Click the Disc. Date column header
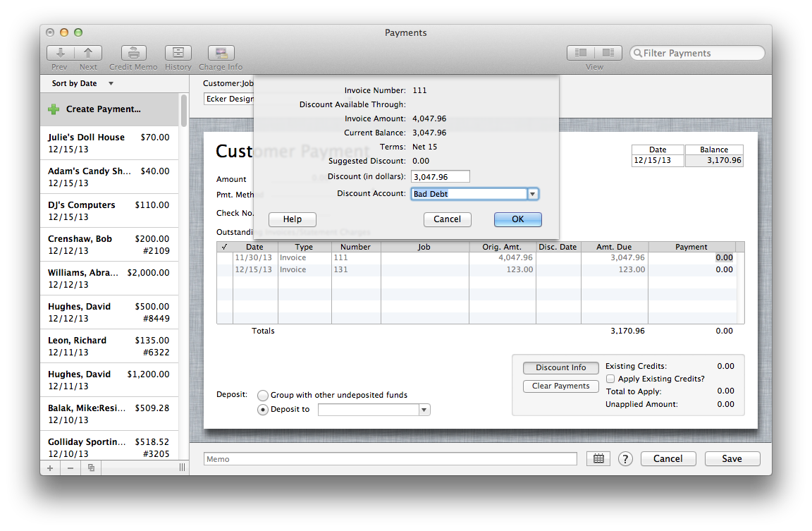 click(558, 247)
